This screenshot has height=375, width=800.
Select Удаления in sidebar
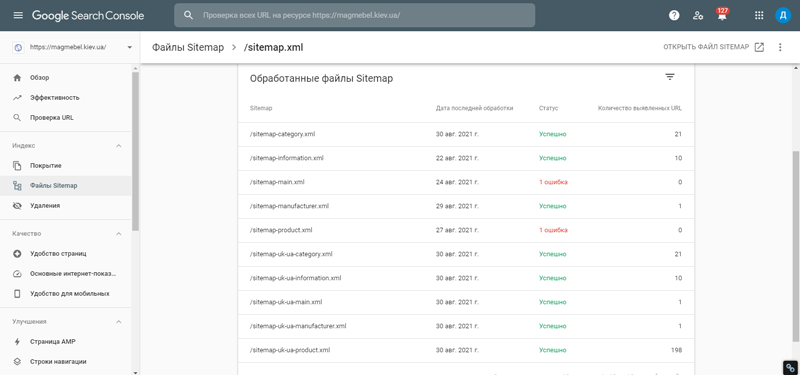click(x=65, y=206)
